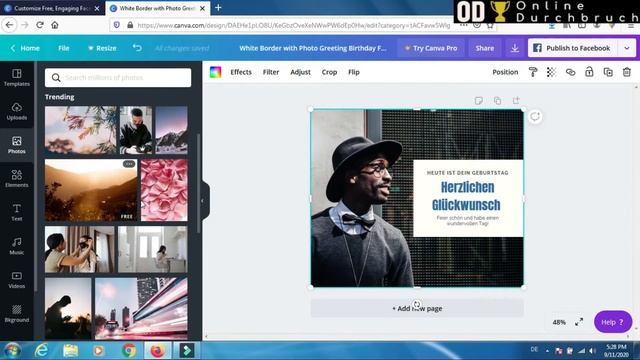Image resolution: width=640 pixels, height=360 pixels.
Task: Open the File menu
Action: coord(64,48)
